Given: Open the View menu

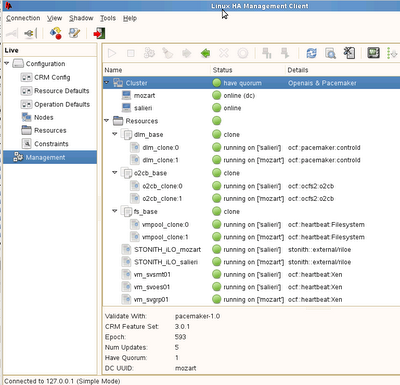Looking at the screenshot, I should [54, 18].
